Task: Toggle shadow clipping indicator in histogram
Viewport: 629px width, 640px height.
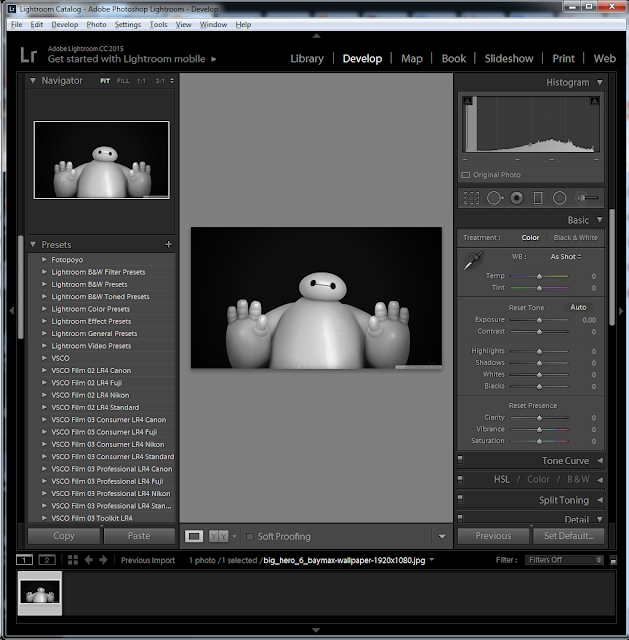Action: (468, 100)
